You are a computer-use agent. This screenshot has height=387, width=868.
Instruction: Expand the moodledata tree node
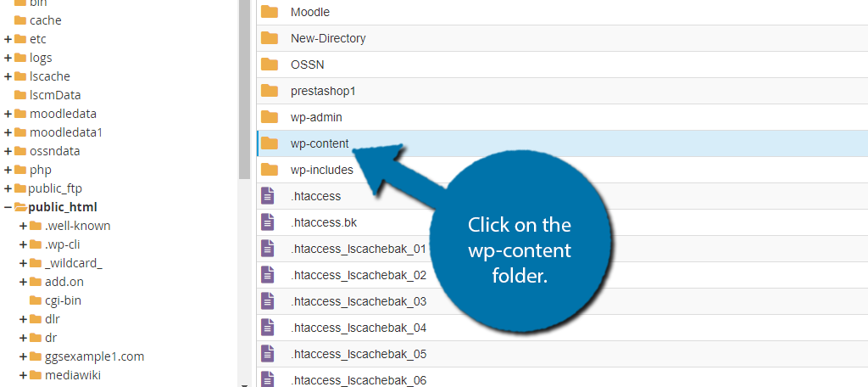click(x=8, y=115)
